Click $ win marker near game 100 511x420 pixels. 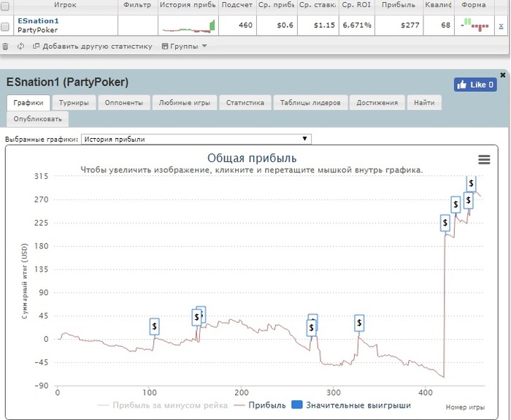[155, 326]
